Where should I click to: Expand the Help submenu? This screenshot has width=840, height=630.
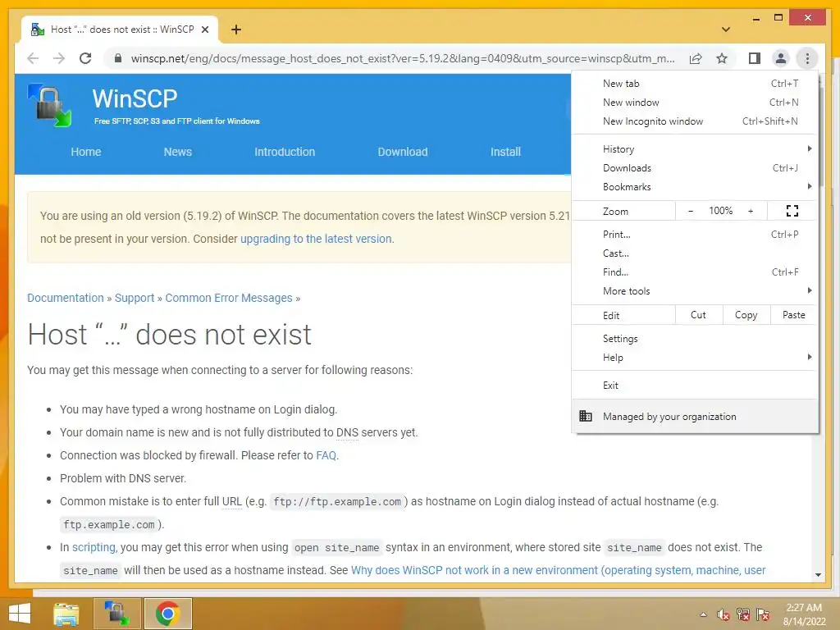pos(695,358)
